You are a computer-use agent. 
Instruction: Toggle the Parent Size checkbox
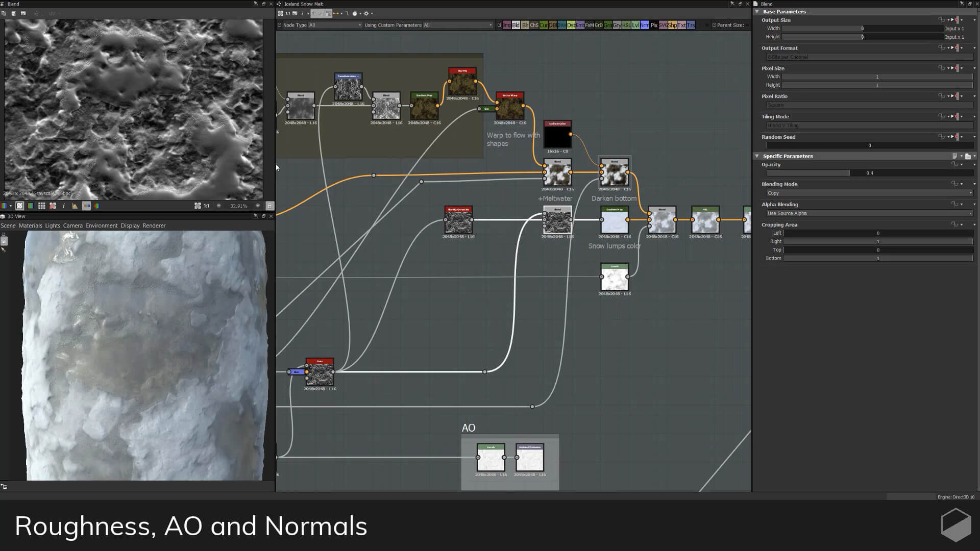coord(714,25)
